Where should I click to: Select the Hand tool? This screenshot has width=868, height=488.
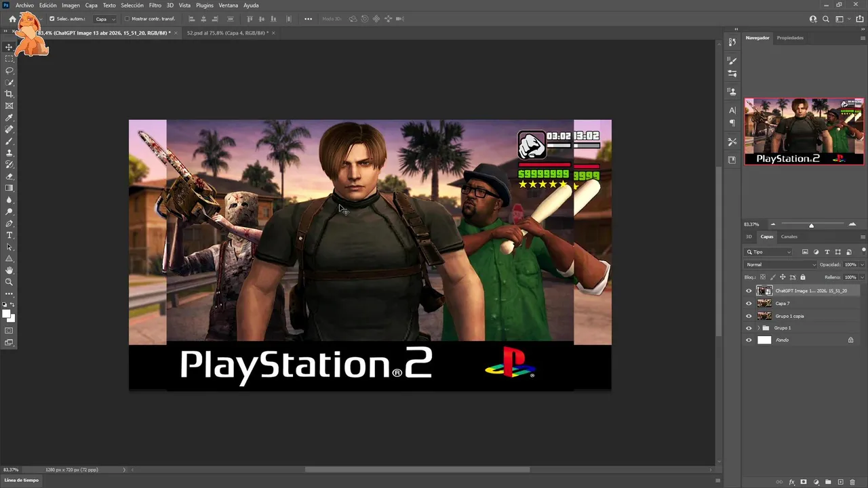pos(9,270)
